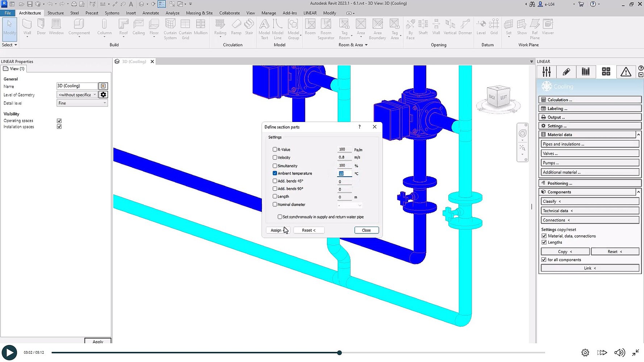Uncheck Ambient temperature

[x=275, y=173]
